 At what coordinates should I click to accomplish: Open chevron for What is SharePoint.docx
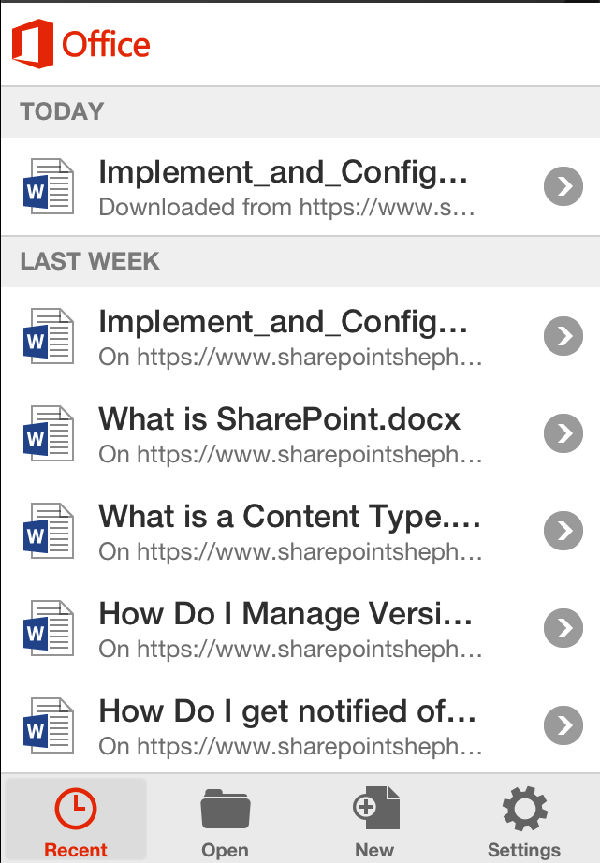(x=564, y=433)
